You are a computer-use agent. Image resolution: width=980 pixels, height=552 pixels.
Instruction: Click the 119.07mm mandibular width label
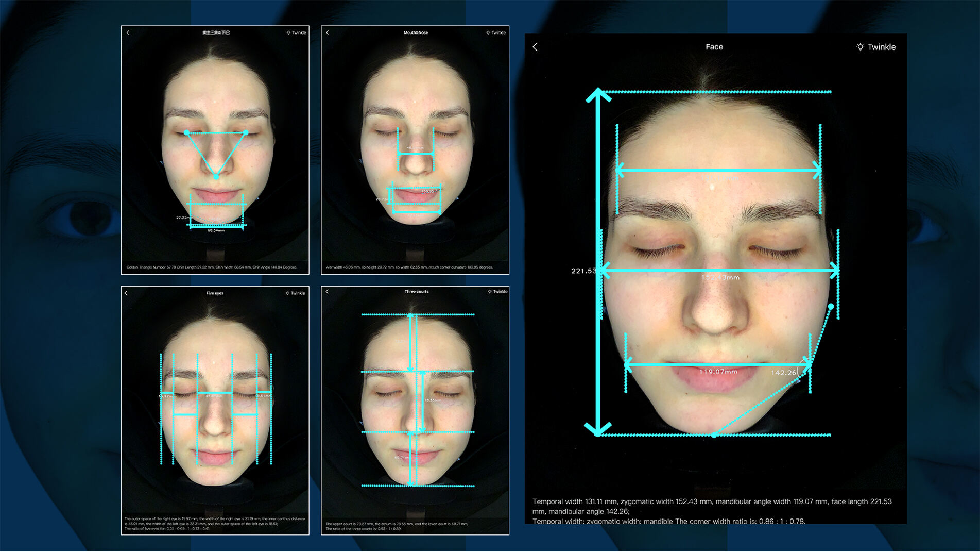718,371
